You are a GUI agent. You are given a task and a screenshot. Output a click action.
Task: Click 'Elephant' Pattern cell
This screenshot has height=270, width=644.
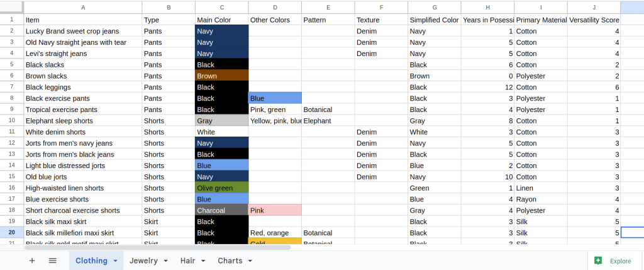click(328, 120)
